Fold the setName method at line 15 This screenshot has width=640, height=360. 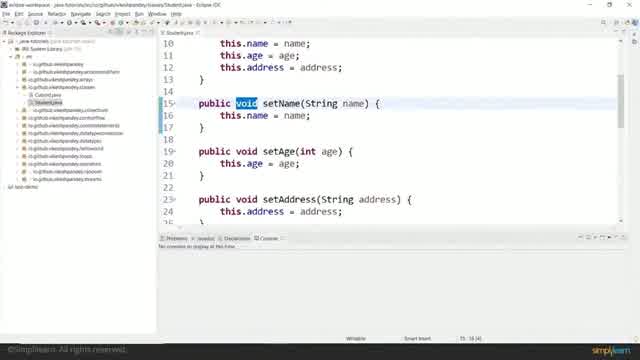click(x=175, y=104)
